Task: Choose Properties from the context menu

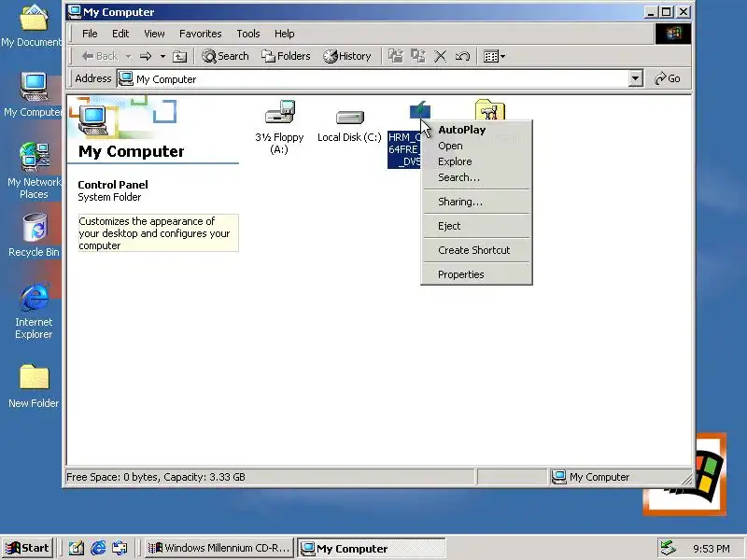Action: (476, 274)
